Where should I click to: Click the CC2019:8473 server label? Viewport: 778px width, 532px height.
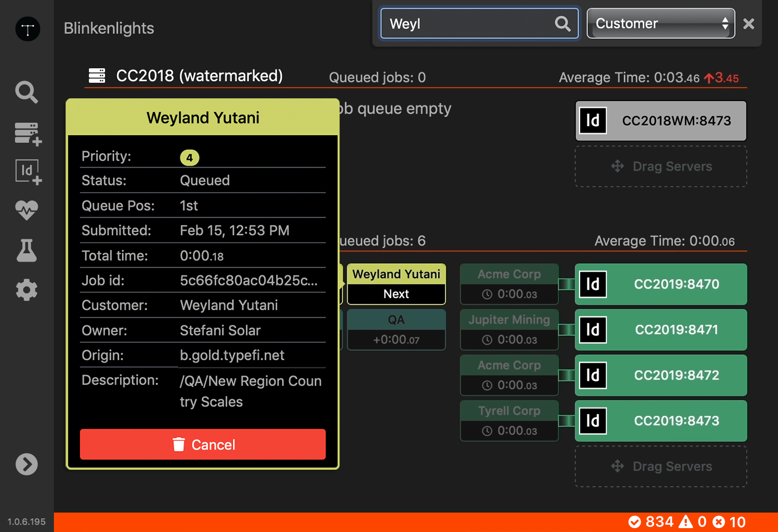pyautogui.click(x=676, y=421)
